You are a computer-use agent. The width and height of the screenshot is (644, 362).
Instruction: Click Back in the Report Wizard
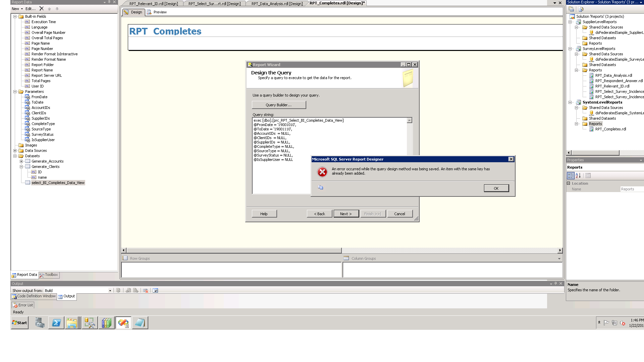pos(319,214)
